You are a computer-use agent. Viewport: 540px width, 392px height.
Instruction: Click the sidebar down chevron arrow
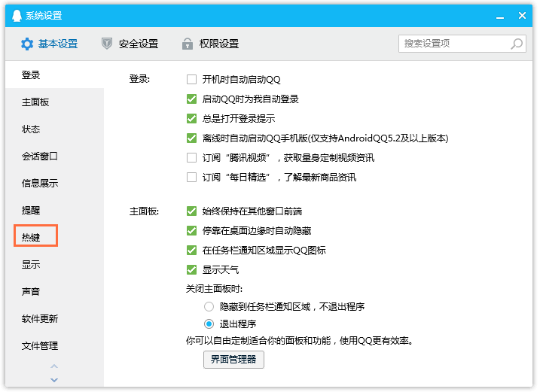pyautogui.click(x=54, y=380)
